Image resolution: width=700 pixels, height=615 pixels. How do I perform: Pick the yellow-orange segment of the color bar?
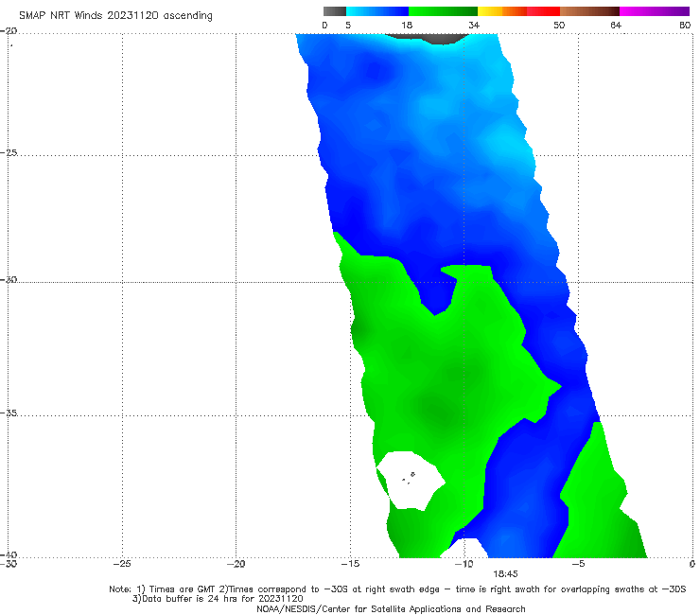click(501, 11)
